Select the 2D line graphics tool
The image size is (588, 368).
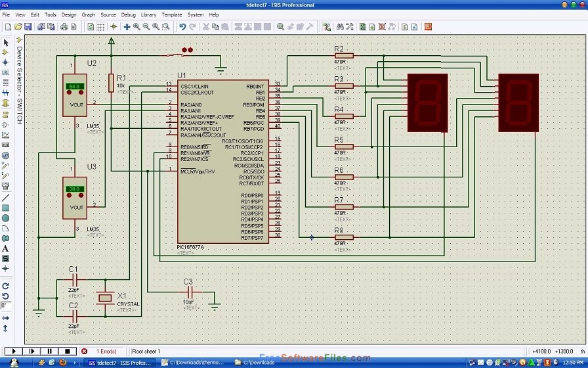(x=5, y=197)
